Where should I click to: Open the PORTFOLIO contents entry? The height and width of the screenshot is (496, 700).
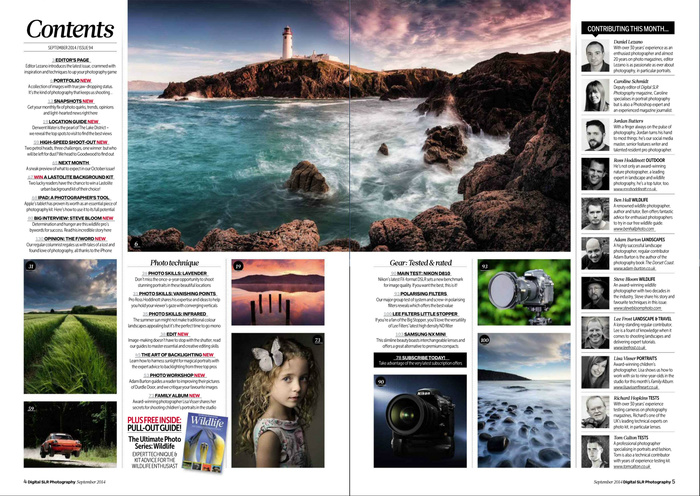(71, 80)
